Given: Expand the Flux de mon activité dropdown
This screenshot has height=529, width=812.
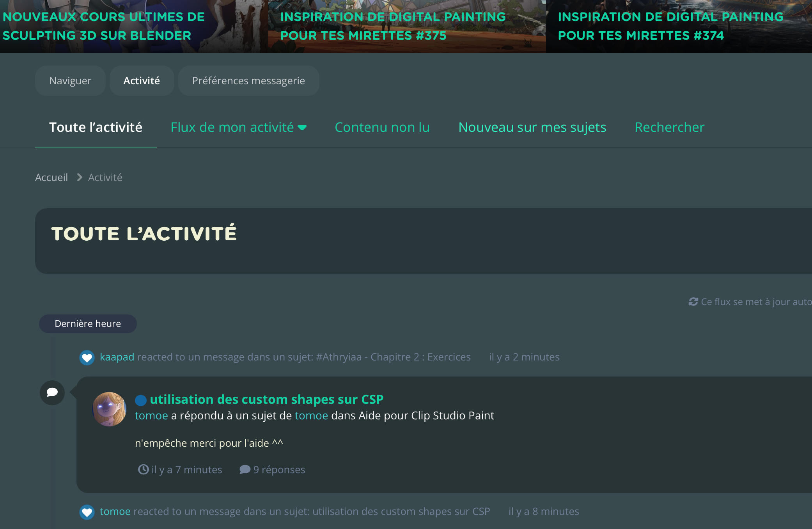Looking at the screenshot, I should tap(239, 127).
